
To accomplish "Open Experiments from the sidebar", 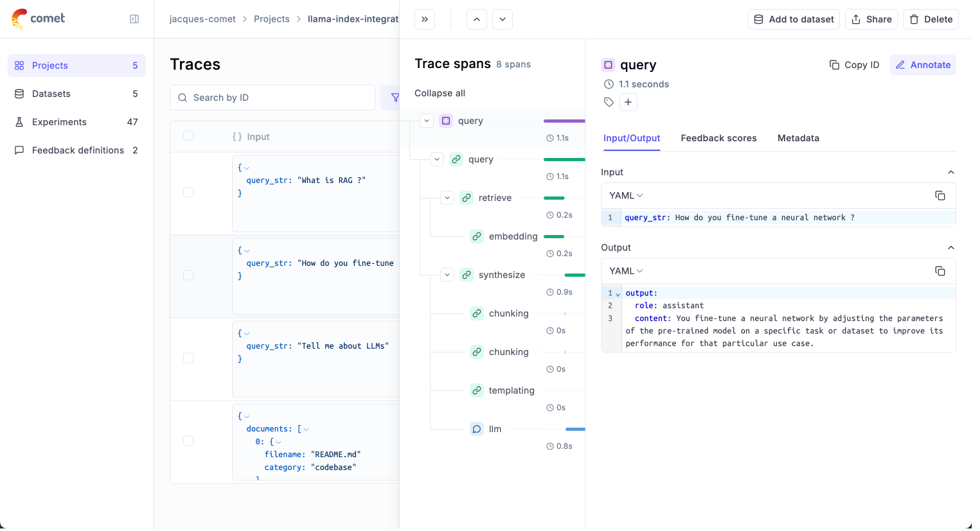I will 58,121.
